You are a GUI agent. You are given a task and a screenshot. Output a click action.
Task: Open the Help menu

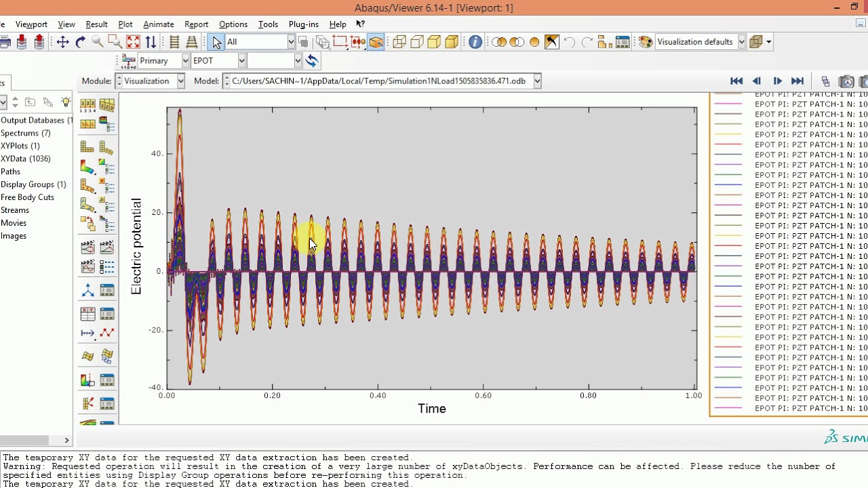pyautogui.click(x=338, y=24)
